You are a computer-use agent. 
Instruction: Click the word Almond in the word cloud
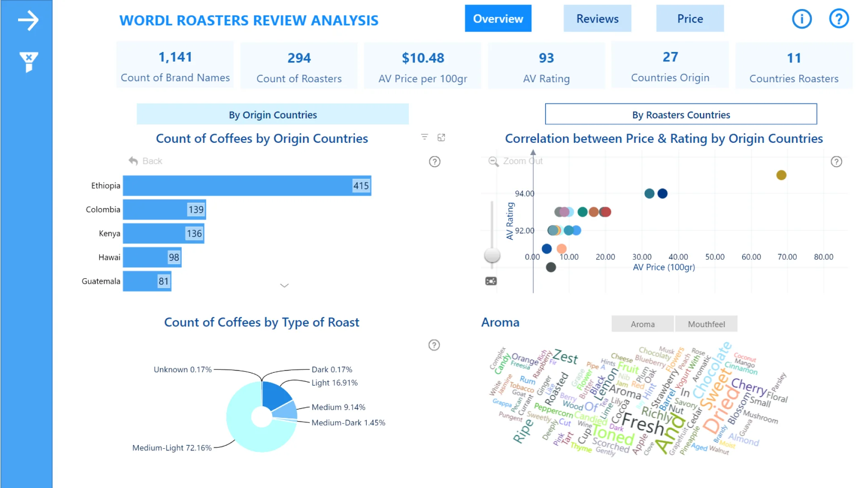coord(744,439)
